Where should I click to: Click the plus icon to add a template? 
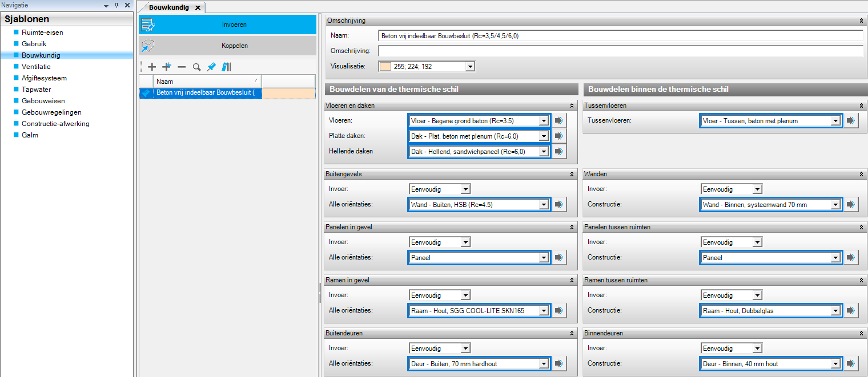tap(152, 67)
